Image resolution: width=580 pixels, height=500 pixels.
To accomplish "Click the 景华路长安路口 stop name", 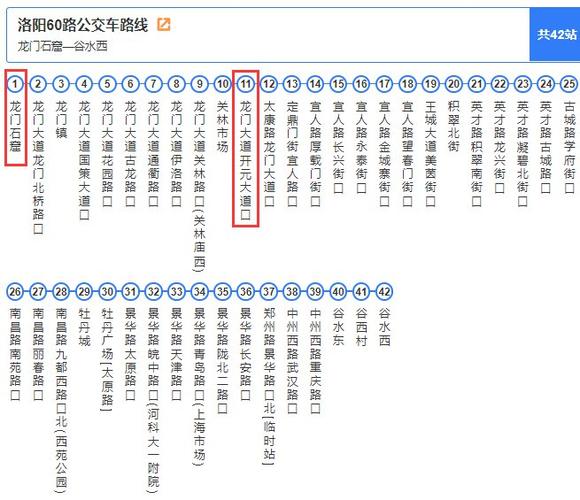I will 246,354.
